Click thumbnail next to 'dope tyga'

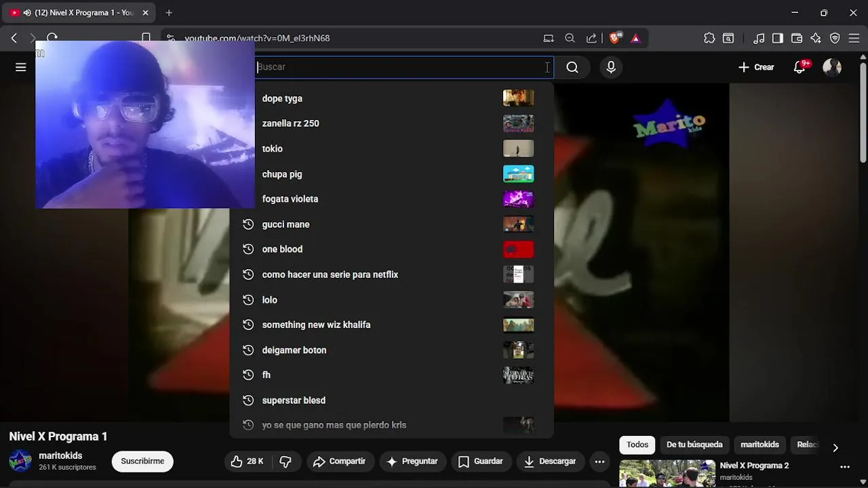[x=518, y=98]
